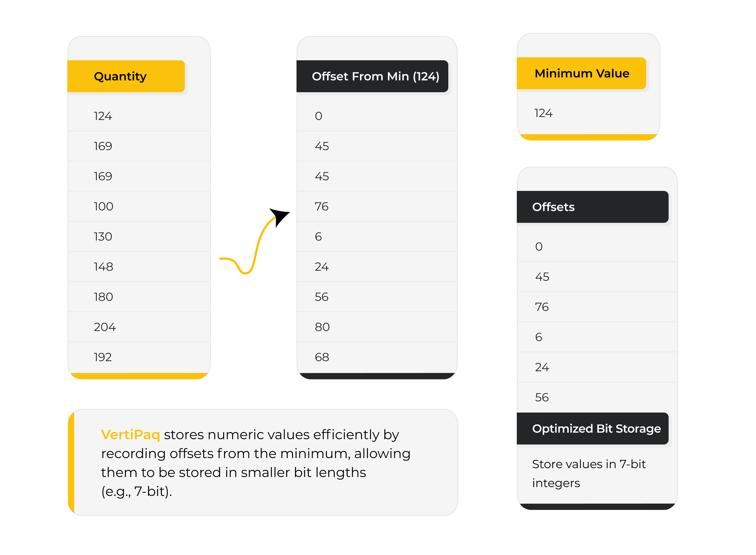Click value 192 in the Quantity column

pos(102,357)
